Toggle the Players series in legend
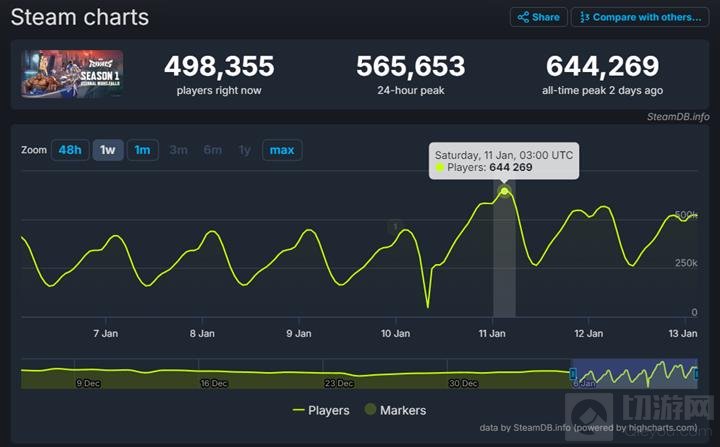 (321, 410)
